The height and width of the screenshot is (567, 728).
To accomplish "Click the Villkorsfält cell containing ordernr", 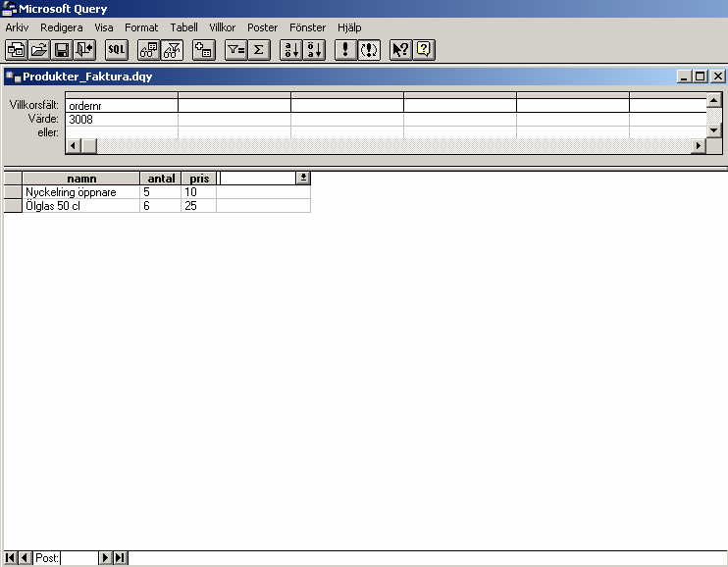I will pos(122,105).
